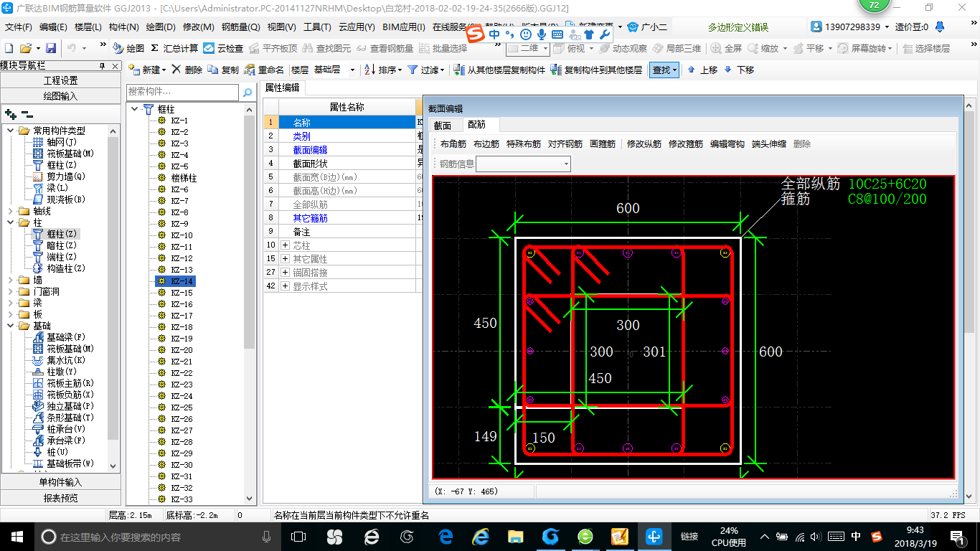
Task: Click 从其他楼层复制构件
Action: 499,70
